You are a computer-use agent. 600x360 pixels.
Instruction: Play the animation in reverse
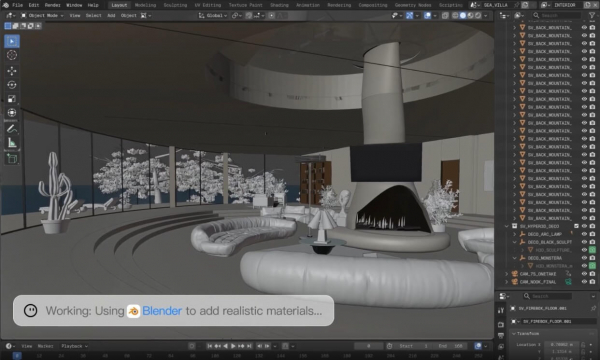225,346
